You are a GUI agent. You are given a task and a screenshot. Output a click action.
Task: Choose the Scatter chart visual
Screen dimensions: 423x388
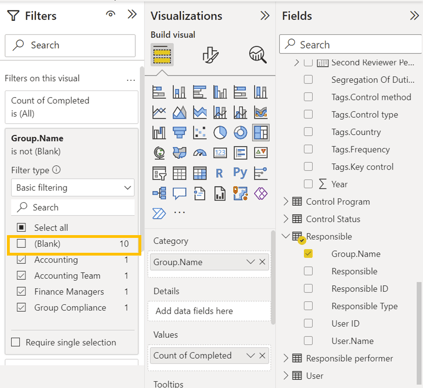point(200,133)
